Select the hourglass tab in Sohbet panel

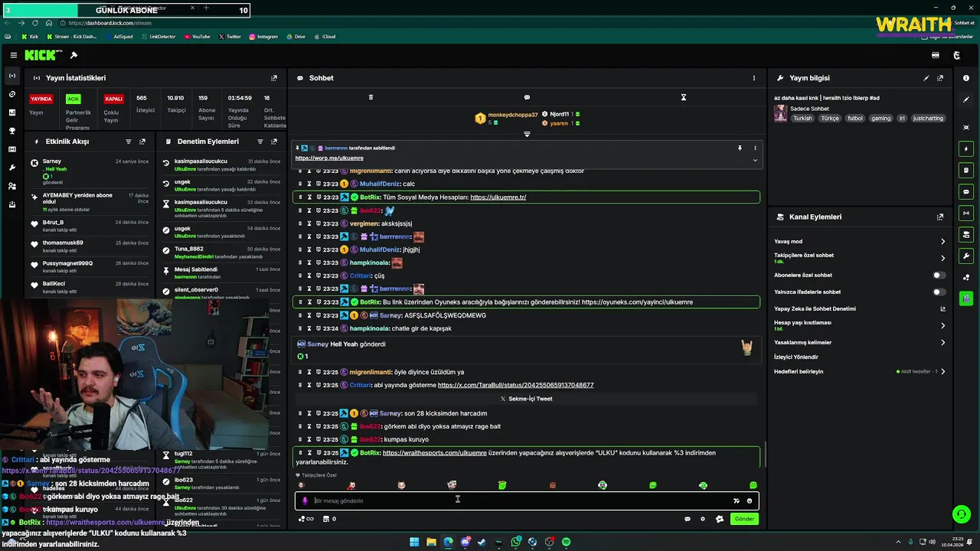(x=684, y=97)
